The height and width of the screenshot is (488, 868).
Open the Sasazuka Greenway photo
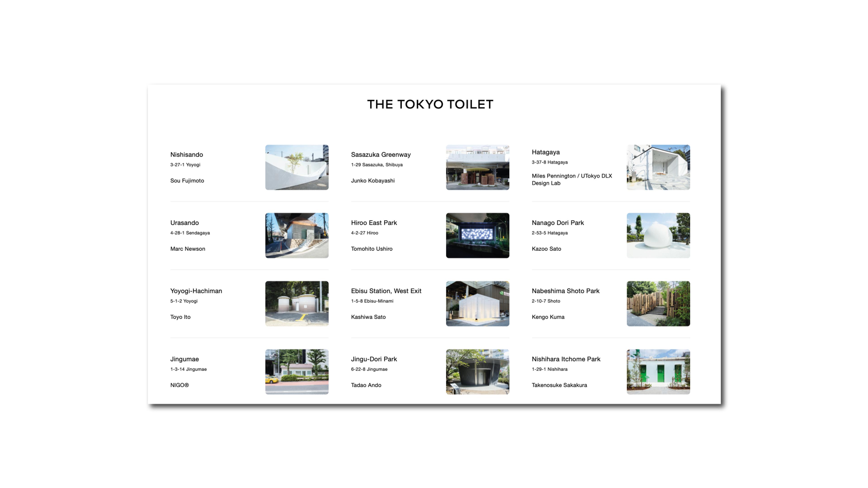477,167
